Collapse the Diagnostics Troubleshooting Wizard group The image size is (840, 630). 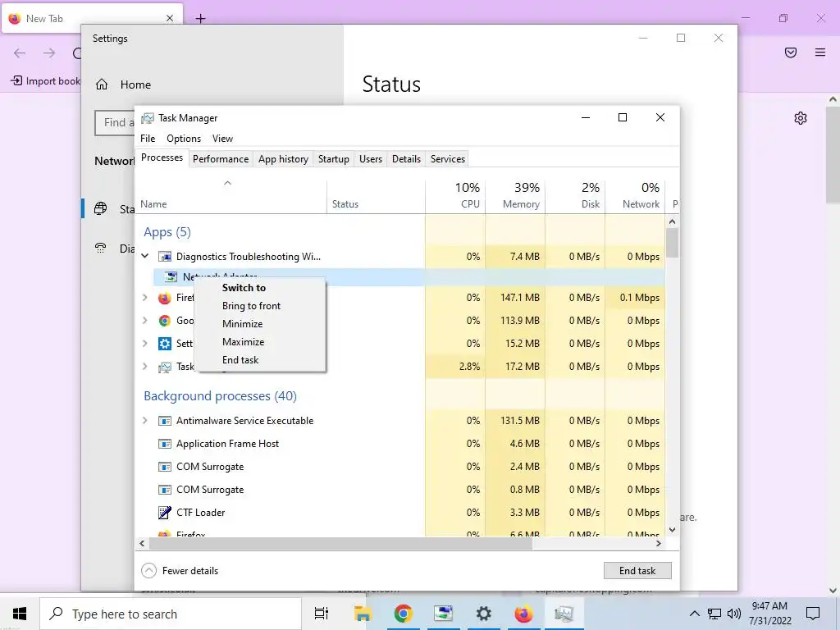tap(145, 256)
